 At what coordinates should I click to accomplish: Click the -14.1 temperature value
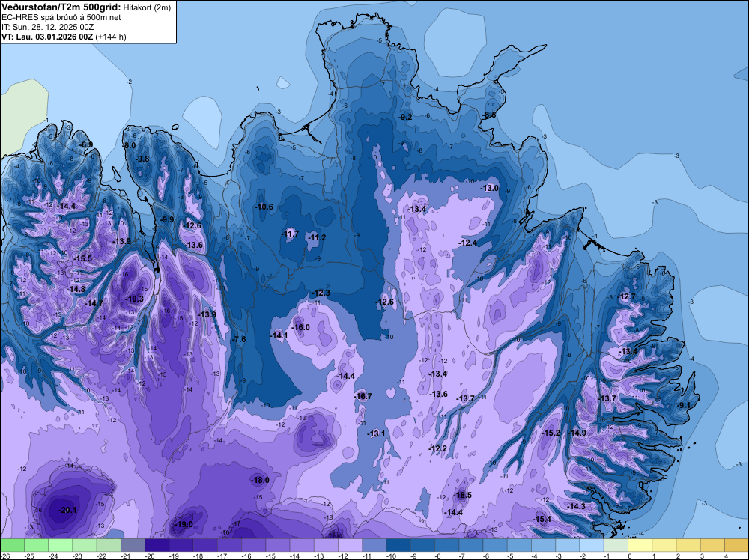[279, 335]
